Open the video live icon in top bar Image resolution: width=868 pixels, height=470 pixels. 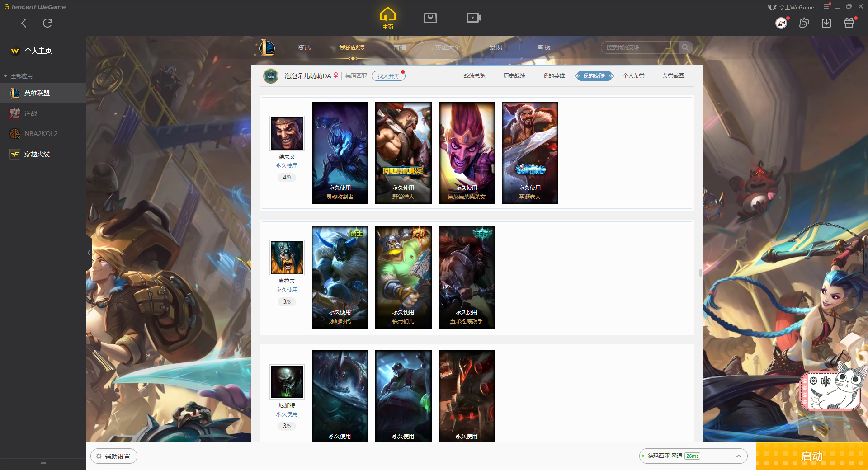tap(473, 18)
